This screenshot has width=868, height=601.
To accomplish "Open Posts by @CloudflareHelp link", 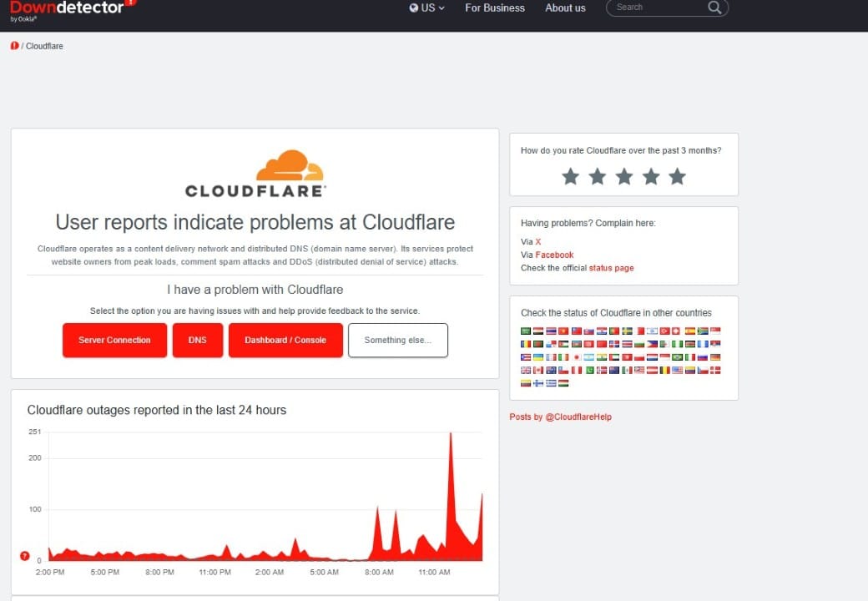I will (x=560, y=417).
